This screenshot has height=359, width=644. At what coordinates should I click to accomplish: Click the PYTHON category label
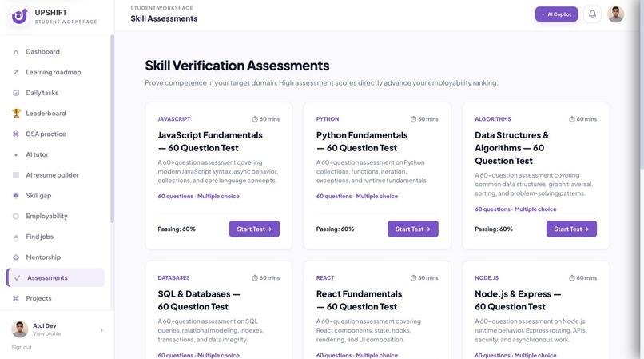(328, 119)
